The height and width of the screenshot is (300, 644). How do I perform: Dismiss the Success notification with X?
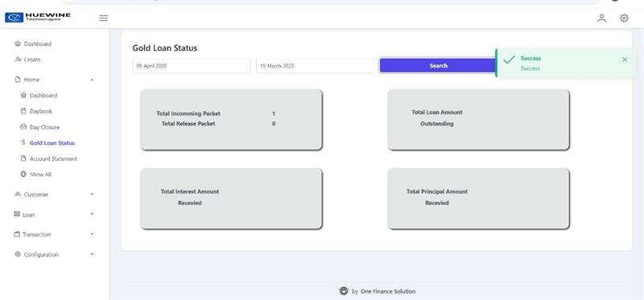point(625,60)
